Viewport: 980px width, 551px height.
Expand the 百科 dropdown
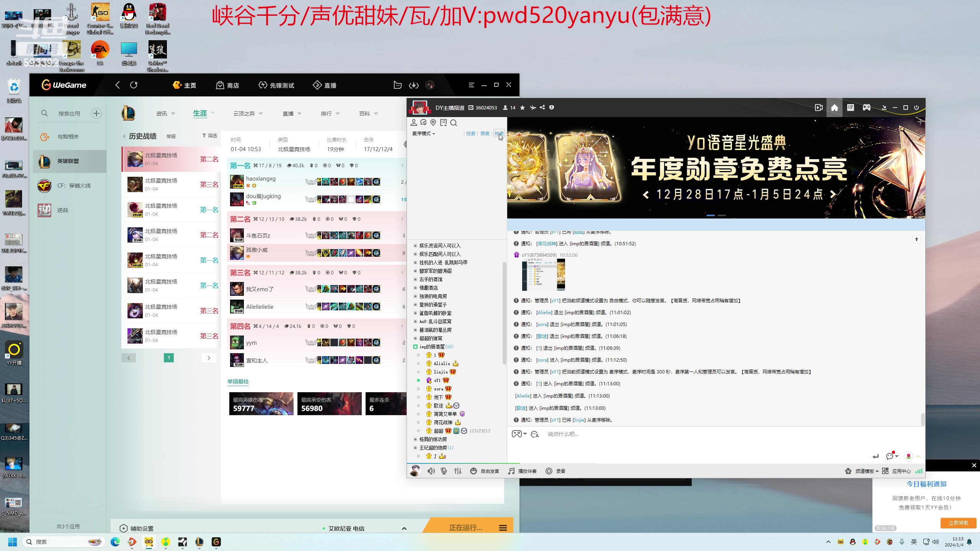coord(368,114)
